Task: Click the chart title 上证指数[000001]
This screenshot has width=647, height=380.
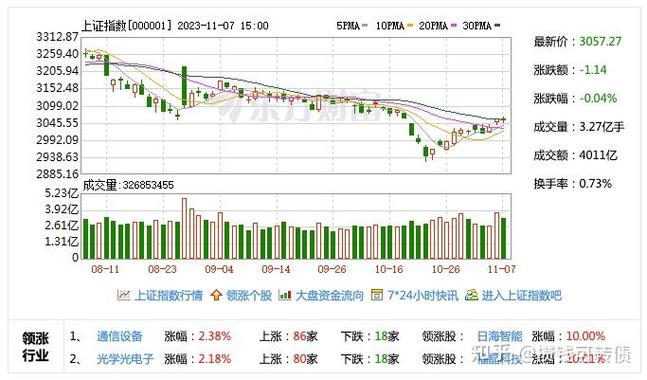Action: click(127, 26)
